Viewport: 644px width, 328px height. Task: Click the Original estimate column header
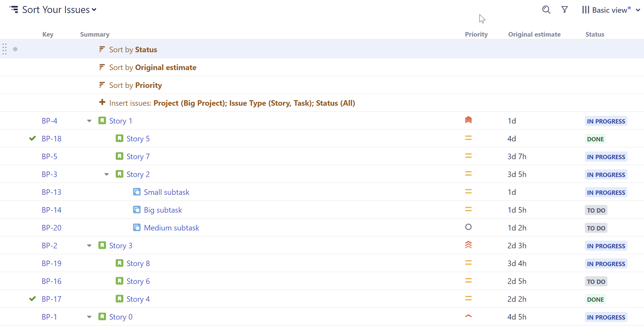[534, 34]
